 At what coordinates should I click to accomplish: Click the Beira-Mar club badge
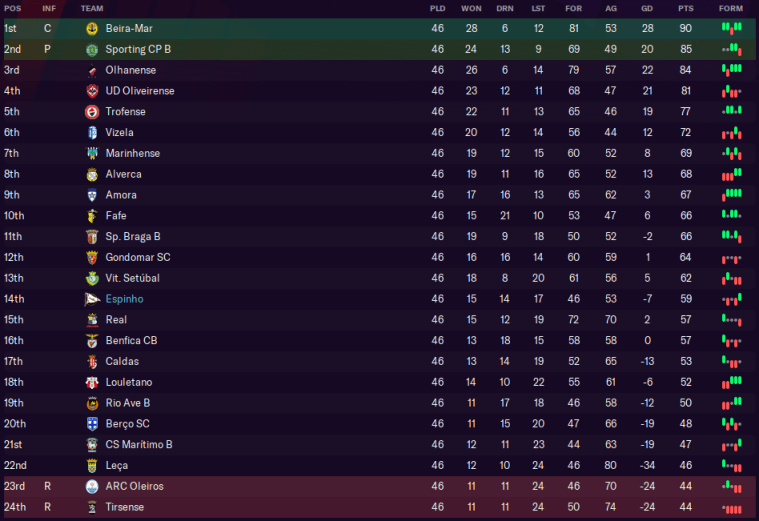click(92, 29)
